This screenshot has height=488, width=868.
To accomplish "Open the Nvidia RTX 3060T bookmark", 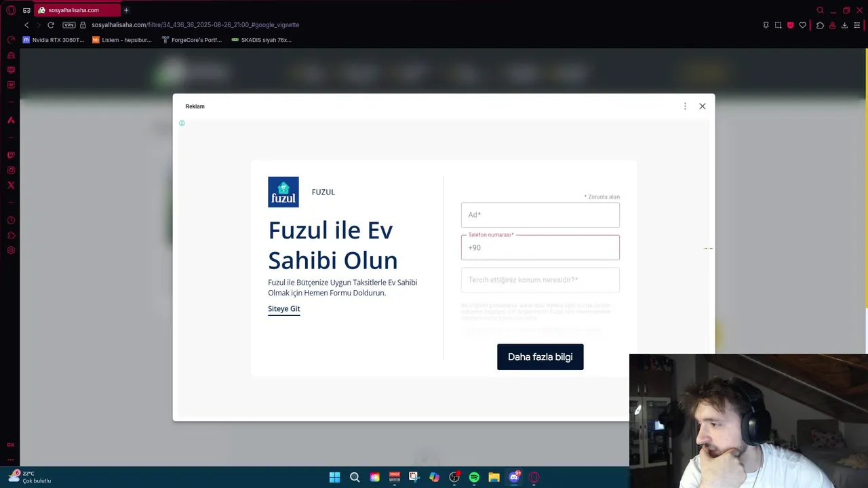I will coord(54,40).
